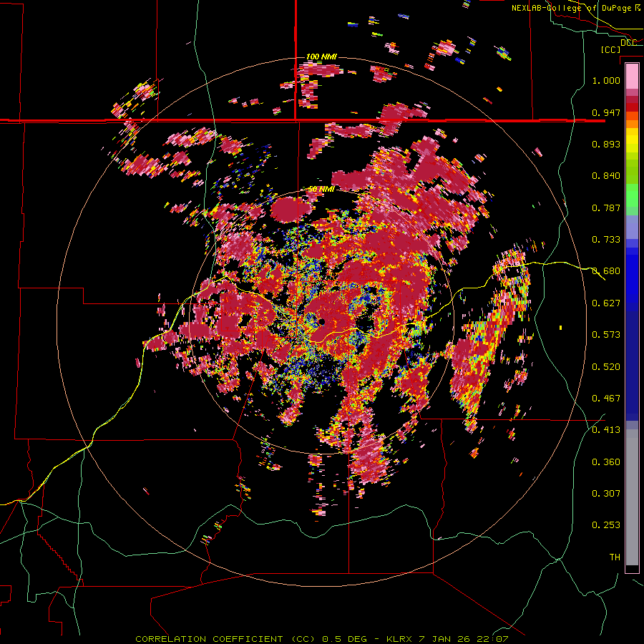Screen dimensions: 644x644
Task: Click the 0.893 legend value
Action: (x=606, y=144)
